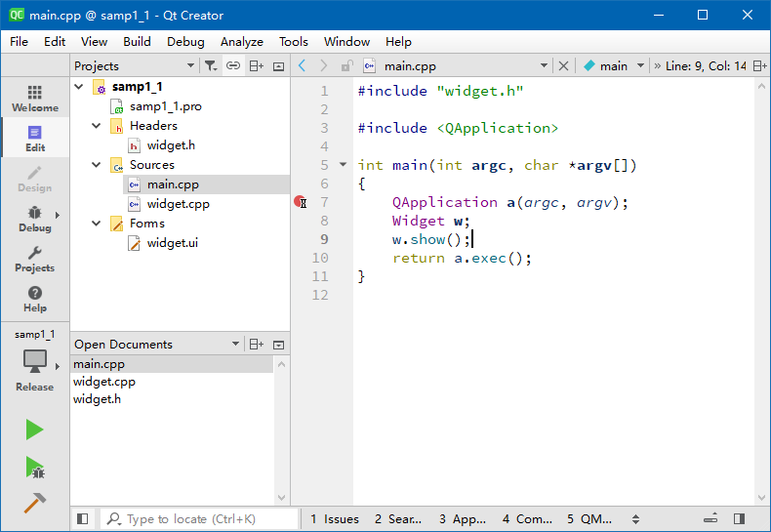Click the filter tree icon in Projects pane
The width and height of the screenshot is (771, 532).
[x=210, y=66]
